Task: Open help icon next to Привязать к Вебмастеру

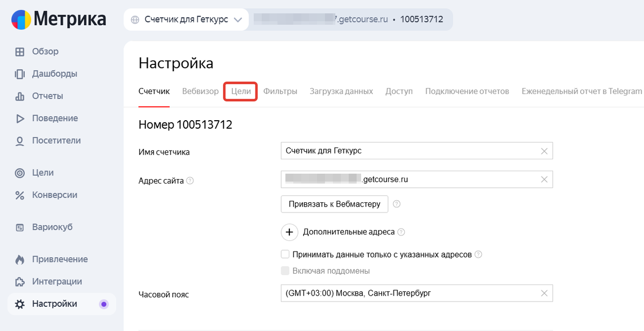Action: [x=397, y=204]
